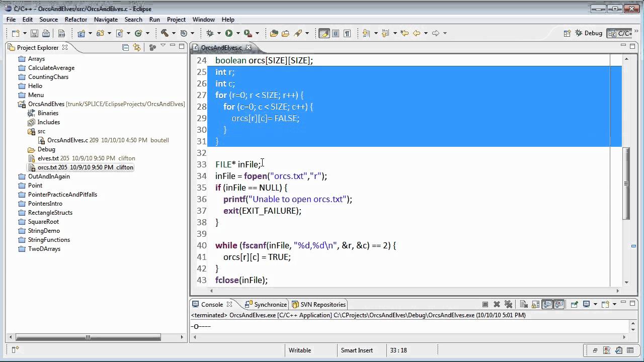Open the Refactor menu

[x=76, y=20]
